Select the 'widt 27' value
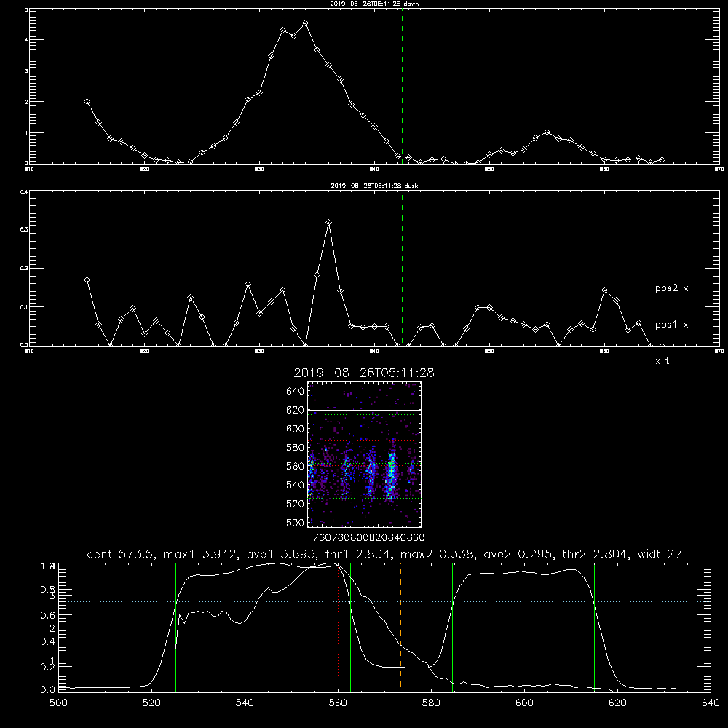This screenshot has height=728, width=728. click(660, 554)
